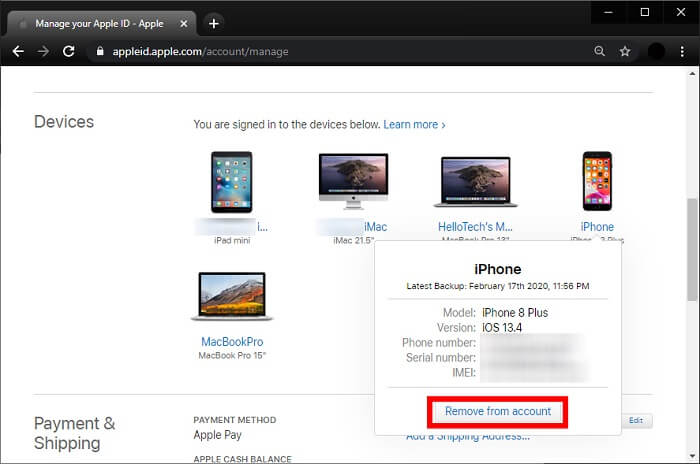This screenshot has width=700, height=464.
Task: Click the Chrome profile avatar
Action: (656, 51)
